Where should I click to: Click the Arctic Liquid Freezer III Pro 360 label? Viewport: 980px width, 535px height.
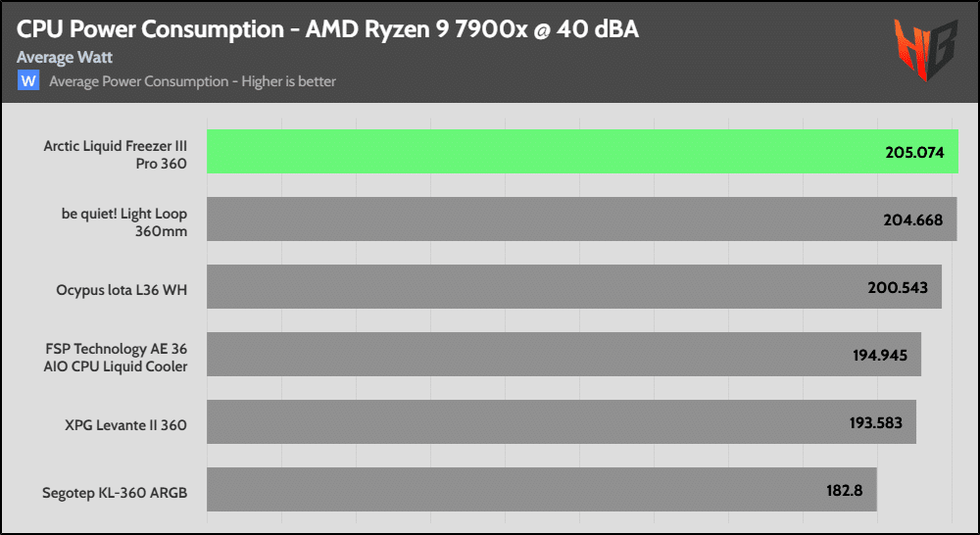click(x=115, y=155)
